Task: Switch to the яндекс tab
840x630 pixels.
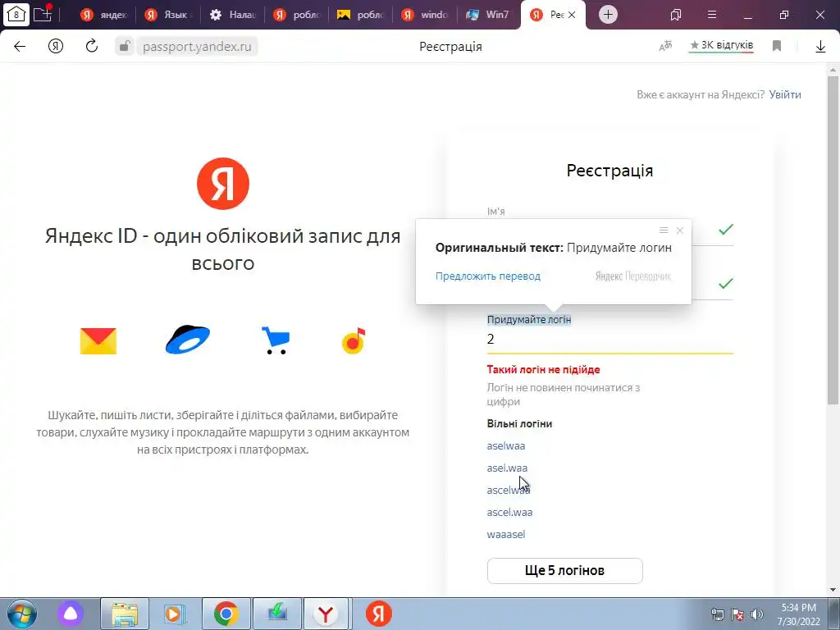Action: (103, 15)
